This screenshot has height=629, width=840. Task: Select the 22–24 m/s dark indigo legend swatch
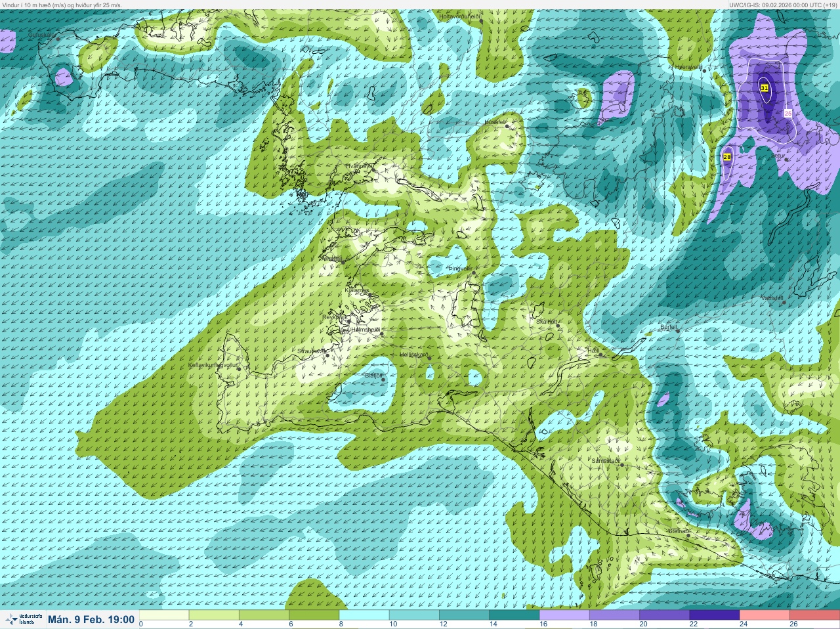[715, 615]
